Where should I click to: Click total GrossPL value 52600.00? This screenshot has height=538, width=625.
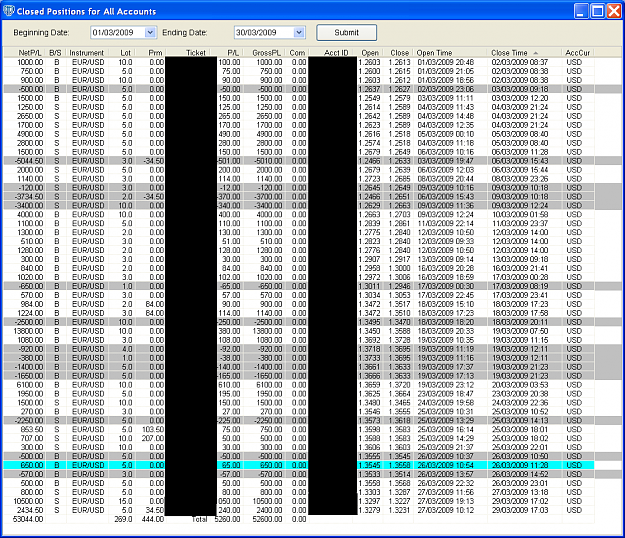point(267,519)
